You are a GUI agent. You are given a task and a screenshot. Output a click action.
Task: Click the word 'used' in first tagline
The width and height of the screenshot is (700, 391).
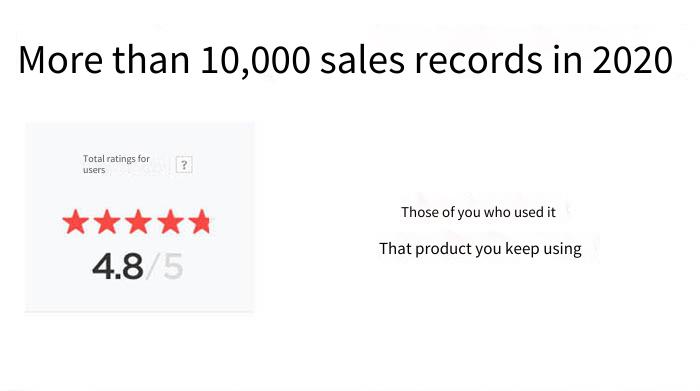click(529, 212)
